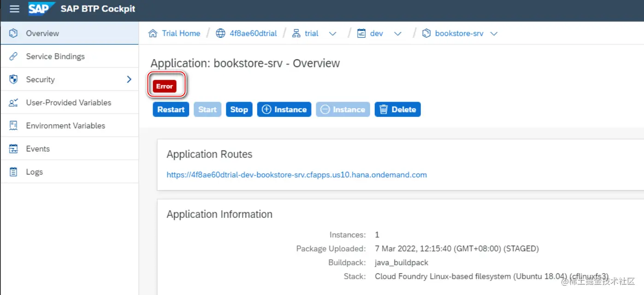Open the Logs page
644x295 pixels.
point(69,172)
